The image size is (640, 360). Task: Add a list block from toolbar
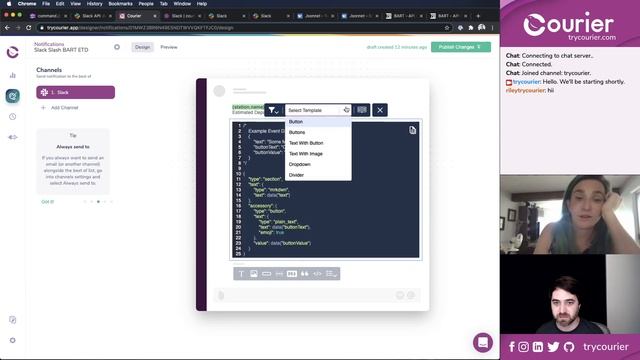coord(331,273)
